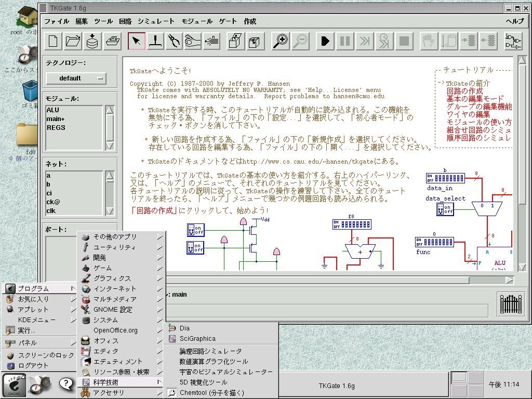This screenshot has width=532, height=399.
Task: Expand the お気に入り submenu arrow
Action: tap(73, 299)
